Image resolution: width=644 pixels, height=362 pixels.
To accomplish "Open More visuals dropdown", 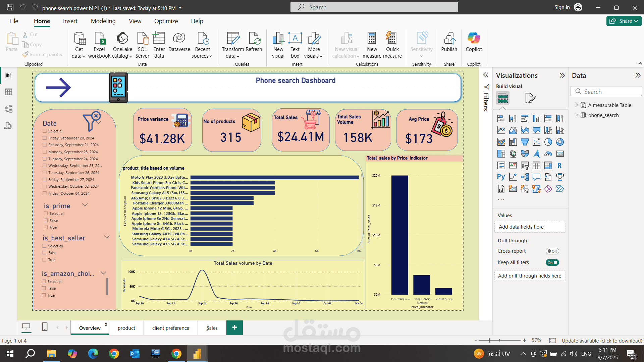I will (x=314, y=45).
